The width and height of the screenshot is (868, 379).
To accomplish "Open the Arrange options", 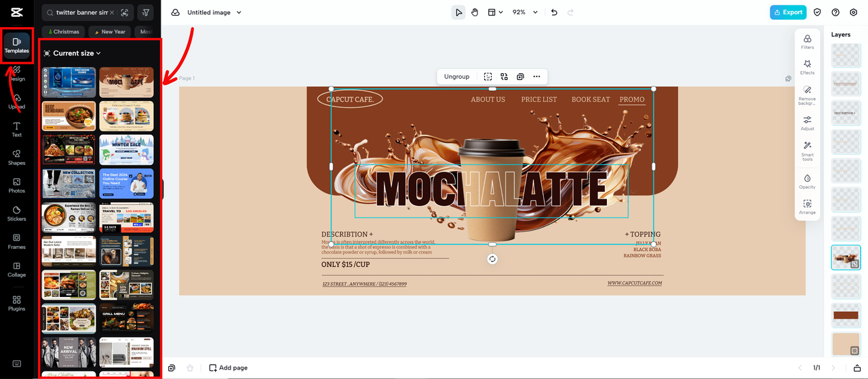I will [807, 207].
